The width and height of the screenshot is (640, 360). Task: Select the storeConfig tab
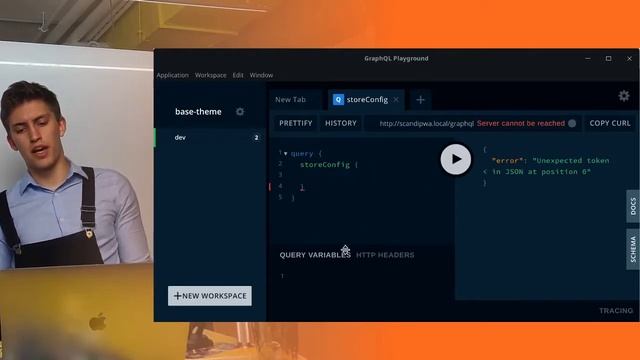[367, 100]
